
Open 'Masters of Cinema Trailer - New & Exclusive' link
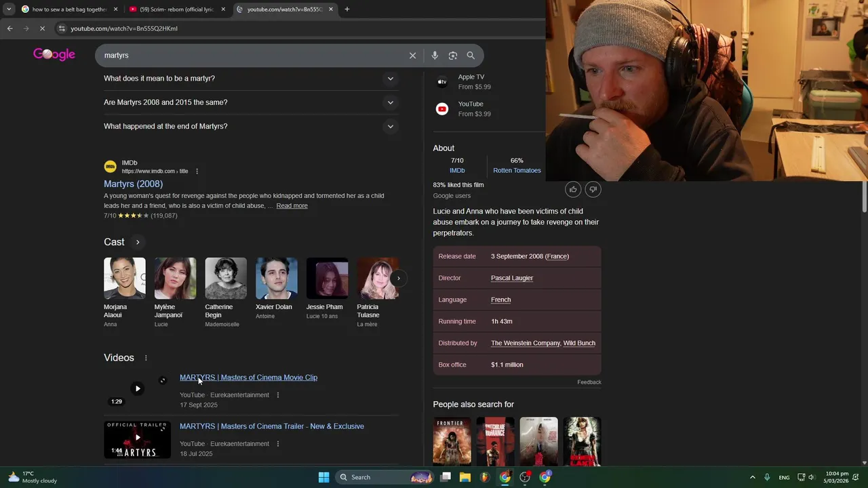[x=272, y=426]
